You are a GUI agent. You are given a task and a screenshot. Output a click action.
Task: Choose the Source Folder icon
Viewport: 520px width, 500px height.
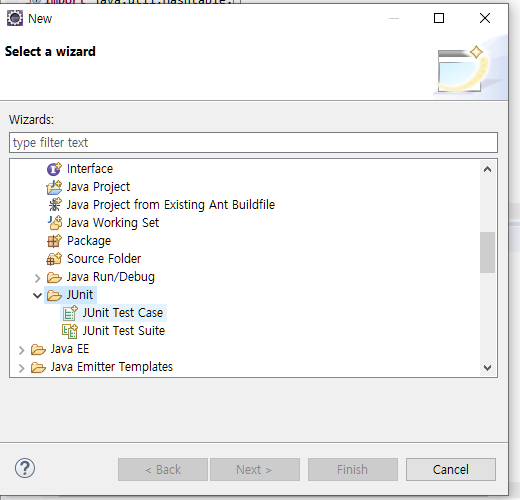click(54, 259)
